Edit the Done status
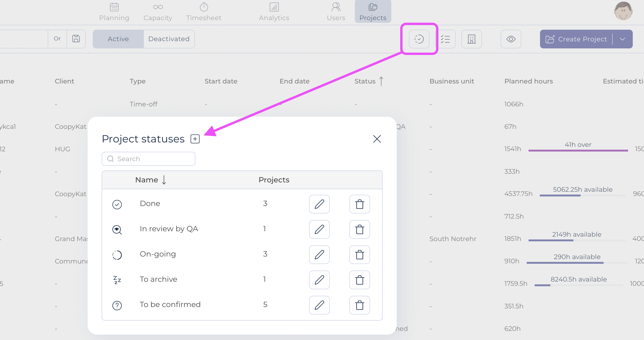 (319, 204)
